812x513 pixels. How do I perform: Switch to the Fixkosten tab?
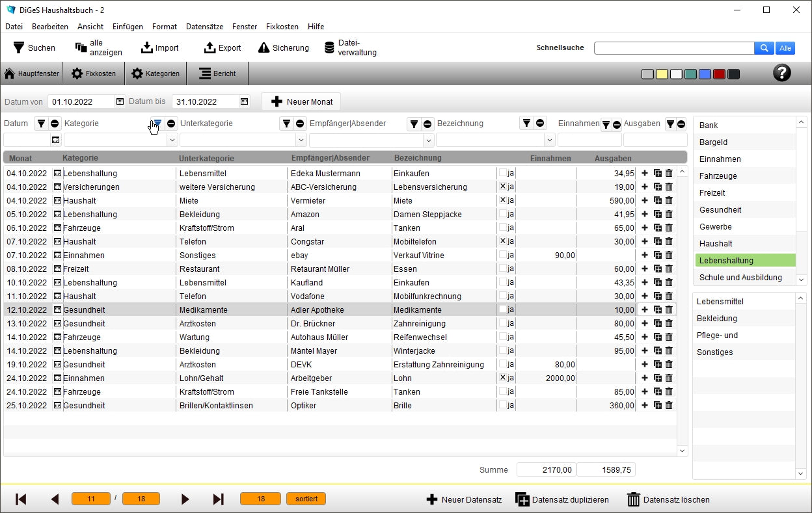[94, 73]
